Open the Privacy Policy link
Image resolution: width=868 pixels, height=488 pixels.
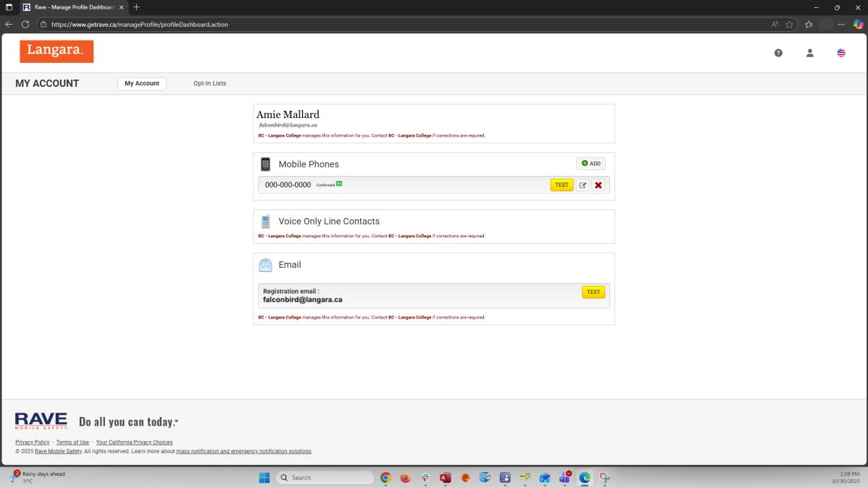click(x=33, y=442)
